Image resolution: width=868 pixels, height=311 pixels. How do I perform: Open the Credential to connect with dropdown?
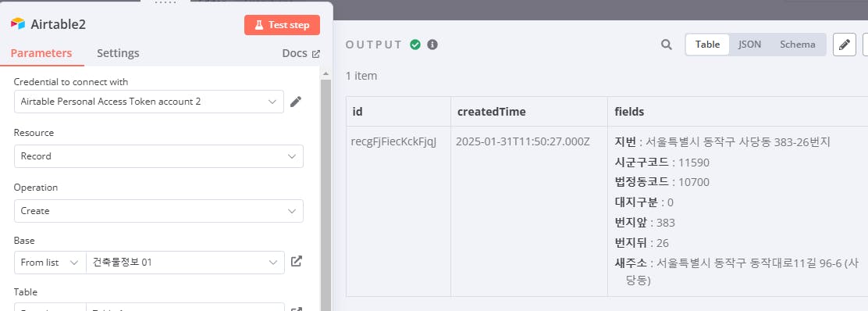[x=149, y=102]
